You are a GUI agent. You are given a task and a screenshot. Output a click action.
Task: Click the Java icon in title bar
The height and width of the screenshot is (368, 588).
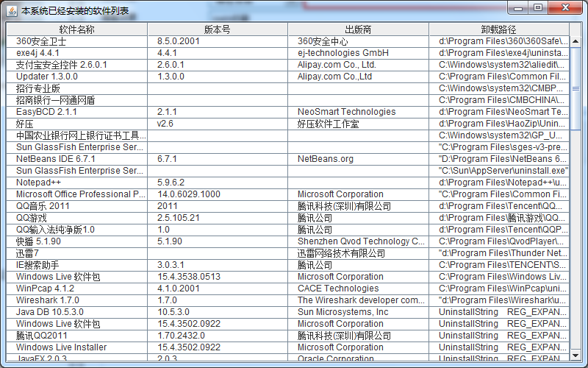pos(12,10)
